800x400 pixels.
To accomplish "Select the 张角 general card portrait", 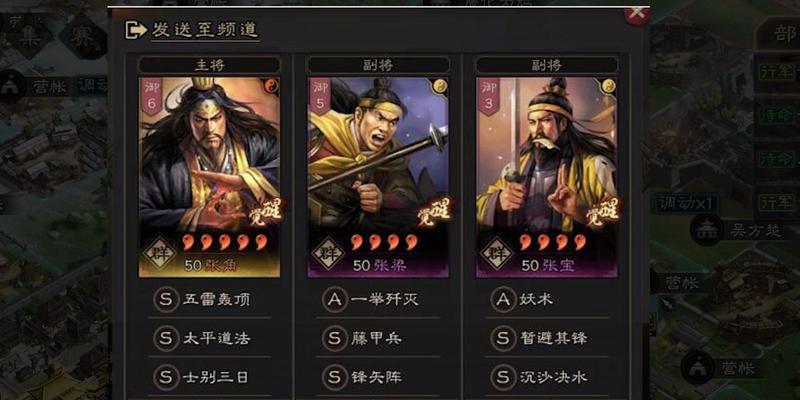I will coord(209,177).
